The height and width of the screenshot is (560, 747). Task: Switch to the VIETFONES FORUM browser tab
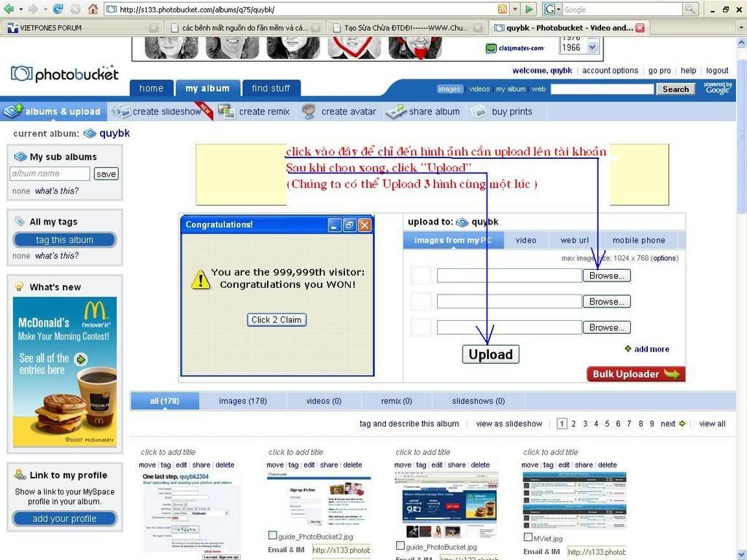click(82, 28)
